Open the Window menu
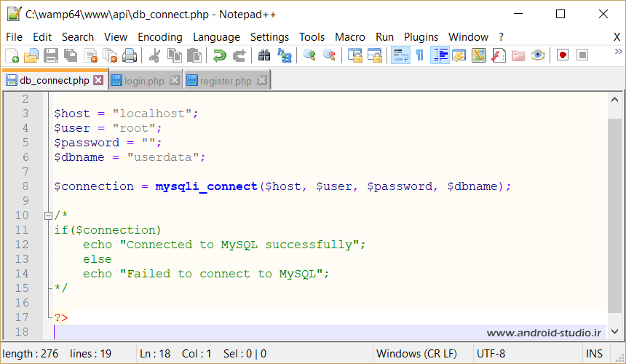This screenshot has width=626, height=364. tap(468, 37)
